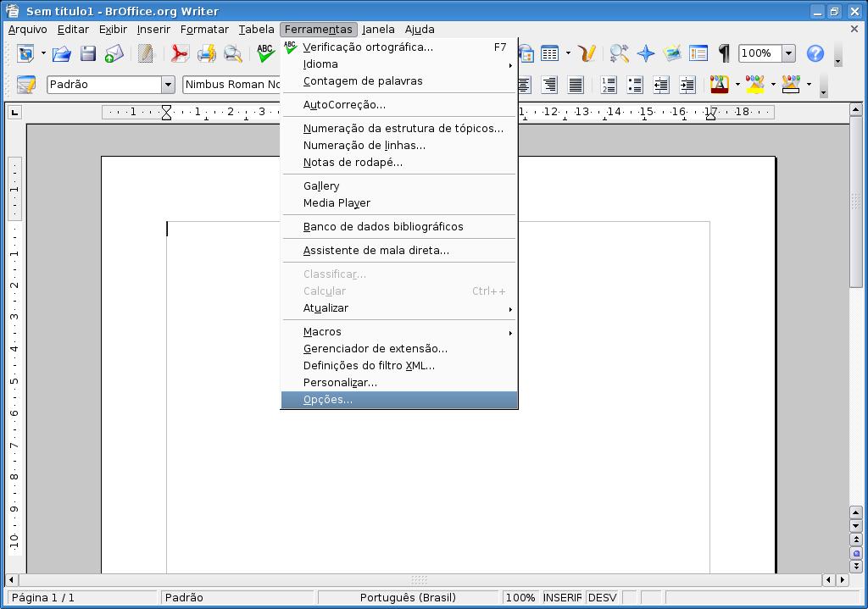Open BrOffice Help question mark icon
Viewport: 868px width, 609px height.
pyautogui.click(x=815, y=53)
